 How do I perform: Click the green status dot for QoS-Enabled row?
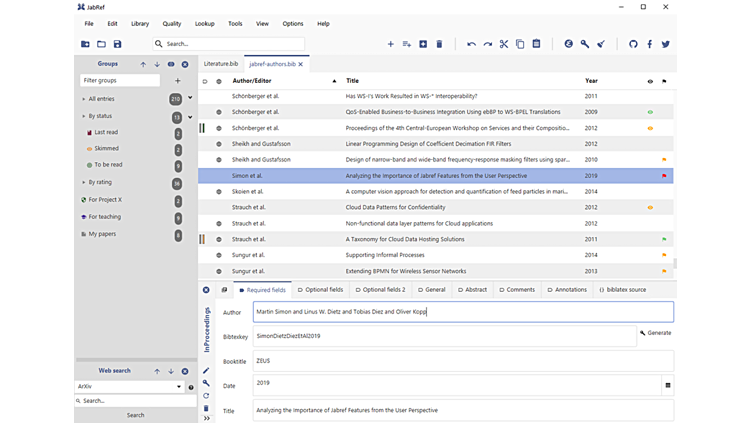650,112
